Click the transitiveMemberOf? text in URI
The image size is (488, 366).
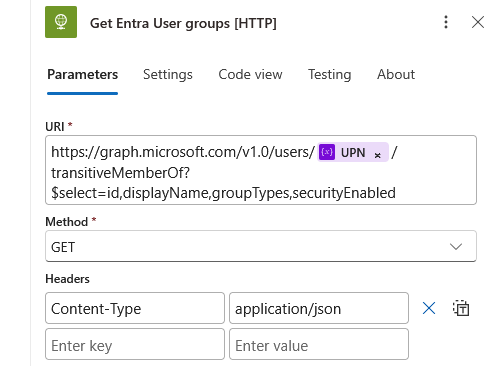point(120,173)
